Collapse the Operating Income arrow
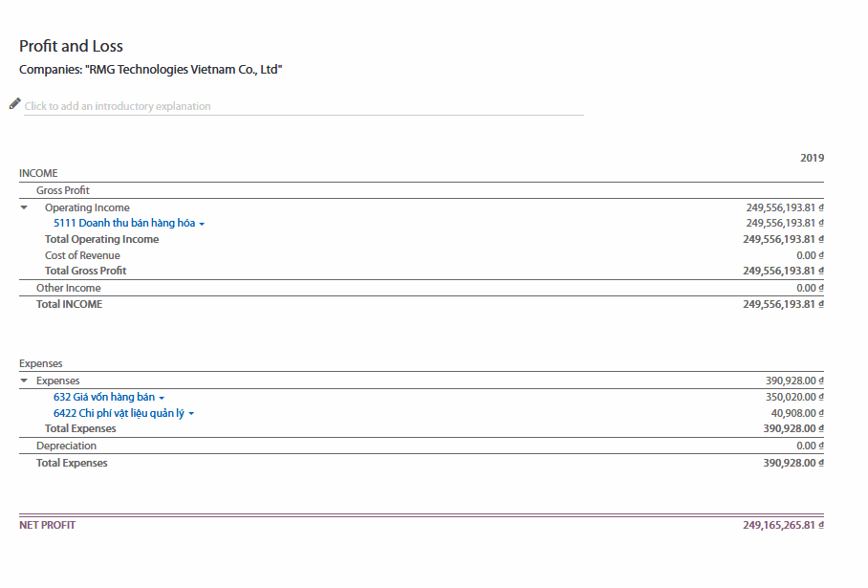The height and width of the screenshot is (588, 868). [x=24, y=207]
